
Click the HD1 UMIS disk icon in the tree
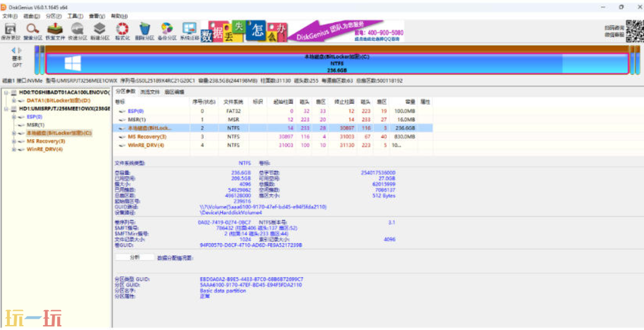coord(14,109)
